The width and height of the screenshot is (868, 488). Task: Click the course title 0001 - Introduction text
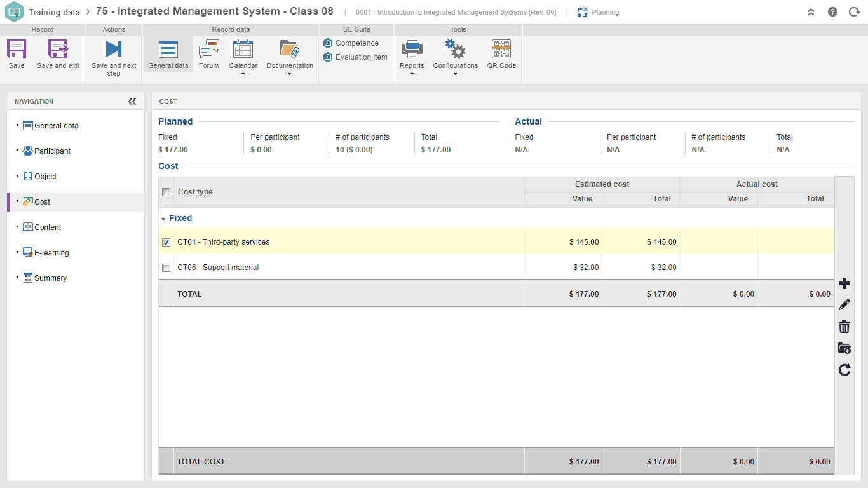[x=456, y=12]
